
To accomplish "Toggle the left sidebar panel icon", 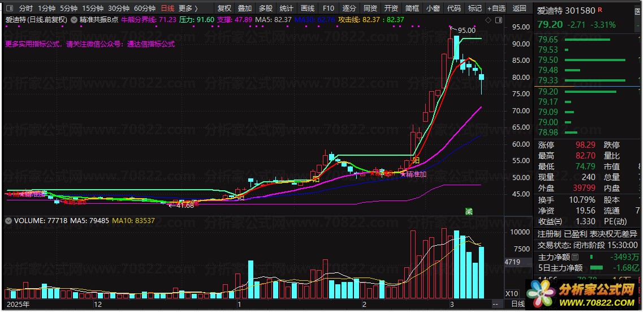I will [10, 8].
